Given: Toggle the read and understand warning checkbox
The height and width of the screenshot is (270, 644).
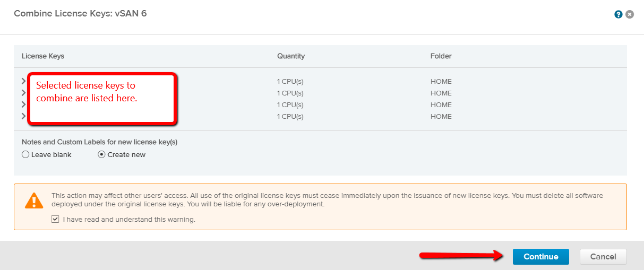Looking at the screenshot, I should click(55, 219).
